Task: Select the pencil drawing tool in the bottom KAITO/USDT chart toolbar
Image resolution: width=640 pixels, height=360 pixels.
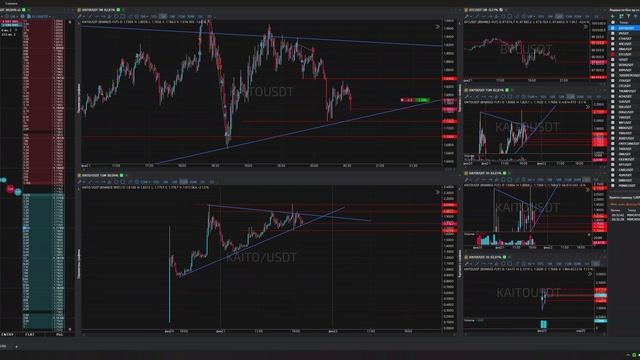Action: point(80,182)
